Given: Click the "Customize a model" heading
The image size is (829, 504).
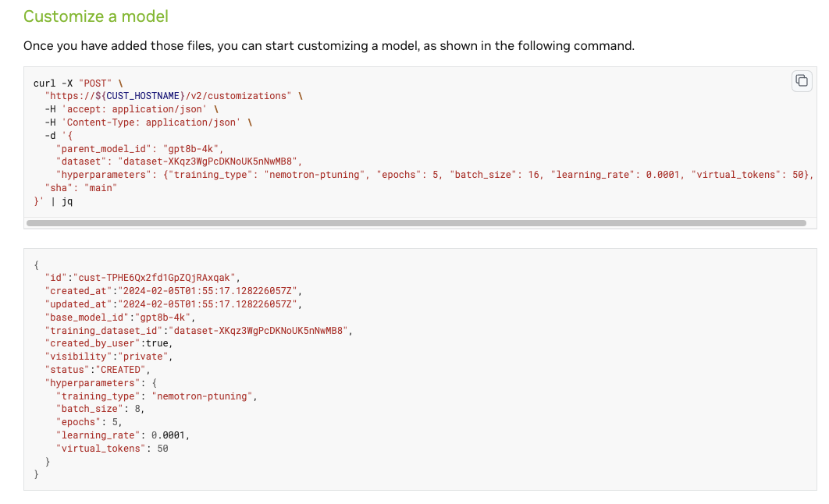Looking at the screenshot, I should tap(95, 16).
